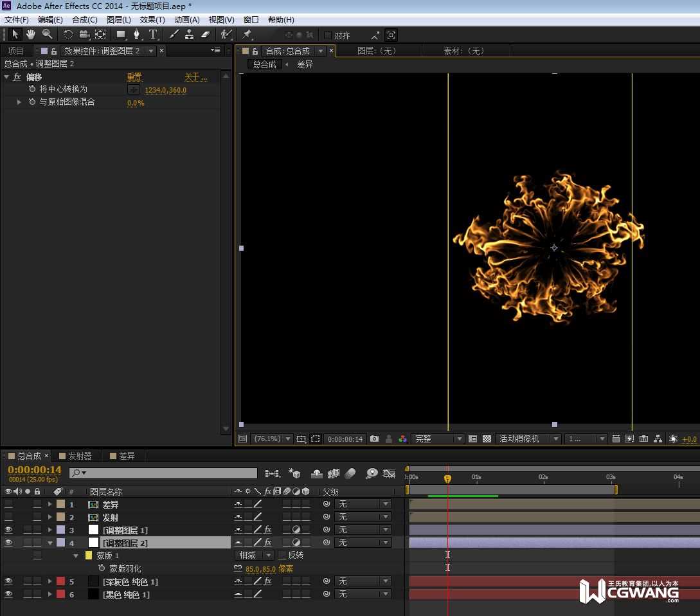Pick the Clone Stamp tool
This screenshot has height=616, width=700.
pyautogui.click(x=190, y=34)
